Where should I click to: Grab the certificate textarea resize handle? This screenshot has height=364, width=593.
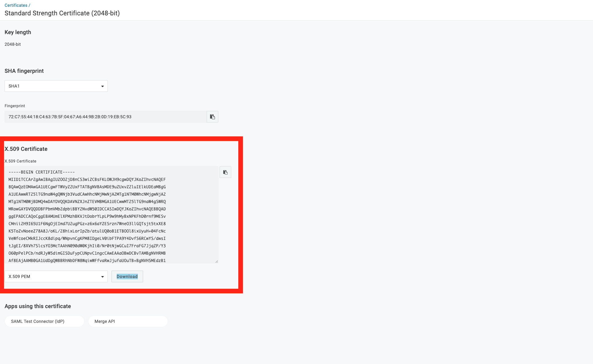click(x=217, y=261)
